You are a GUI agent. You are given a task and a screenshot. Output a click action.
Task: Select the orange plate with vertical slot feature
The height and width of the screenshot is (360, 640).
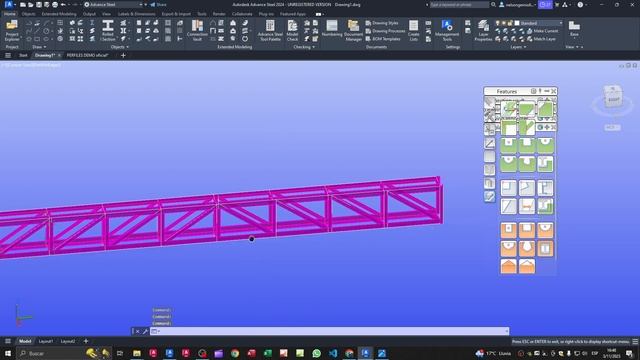pyautogui.click(x=545, y=248)
